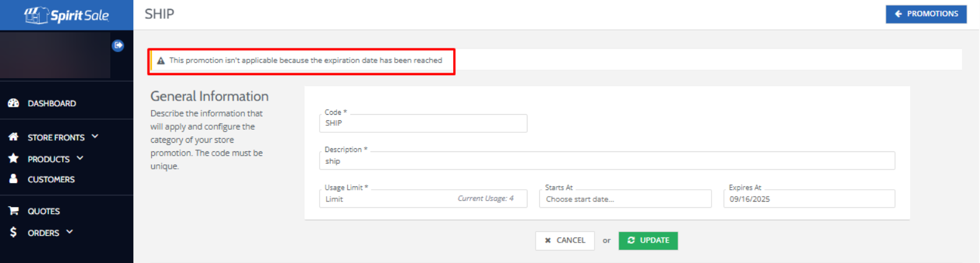
Task: Click the warning triangle alert icon
Action: tap(161, 61)
